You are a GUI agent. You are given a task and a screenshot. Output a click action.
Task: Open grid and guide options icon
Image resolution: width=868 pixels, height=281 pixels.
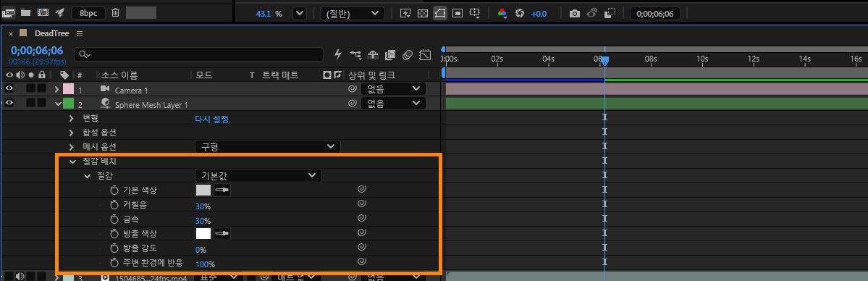tap(475, 13)
